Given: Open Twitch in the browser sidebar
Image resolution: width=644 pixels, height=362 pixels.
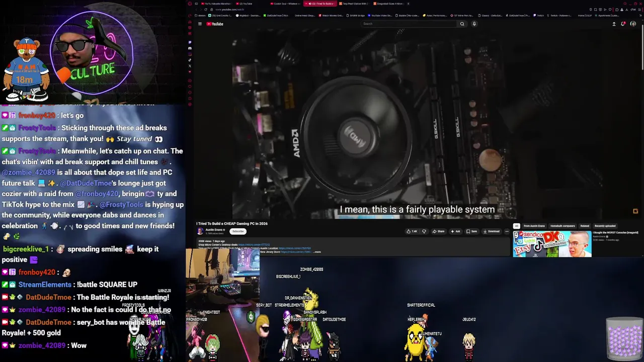Looking at the screenshot, I should (190, 42).
